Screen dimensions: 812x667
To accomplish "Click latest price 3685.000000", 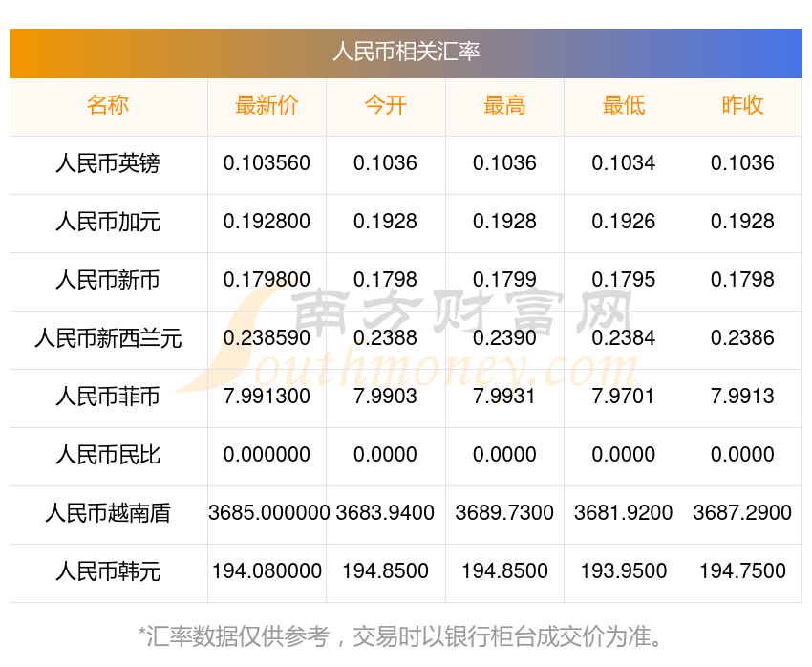I will tap(268, 513).
